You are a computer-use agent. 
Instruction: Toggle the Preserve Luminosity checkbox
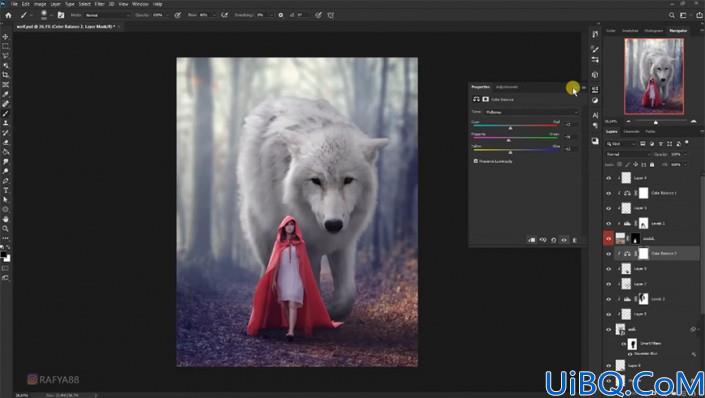(x=476, y=161)
